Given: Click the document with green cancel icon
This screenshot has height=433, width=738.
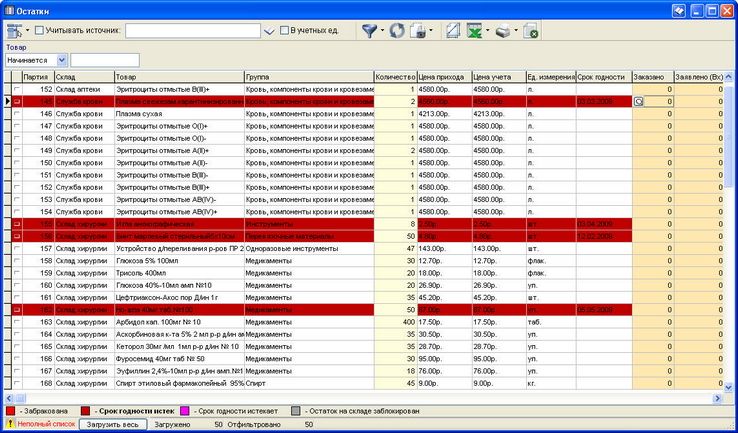Looking at the screenshot, I should coord(530,31).
